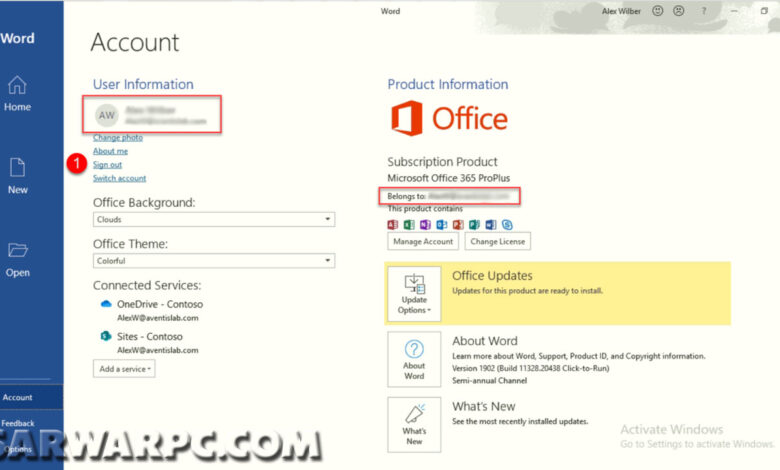Click the Home icon in sidebar
Image resolution: width=780 pixels, height=470 pixels.
(x=17, y=85)
